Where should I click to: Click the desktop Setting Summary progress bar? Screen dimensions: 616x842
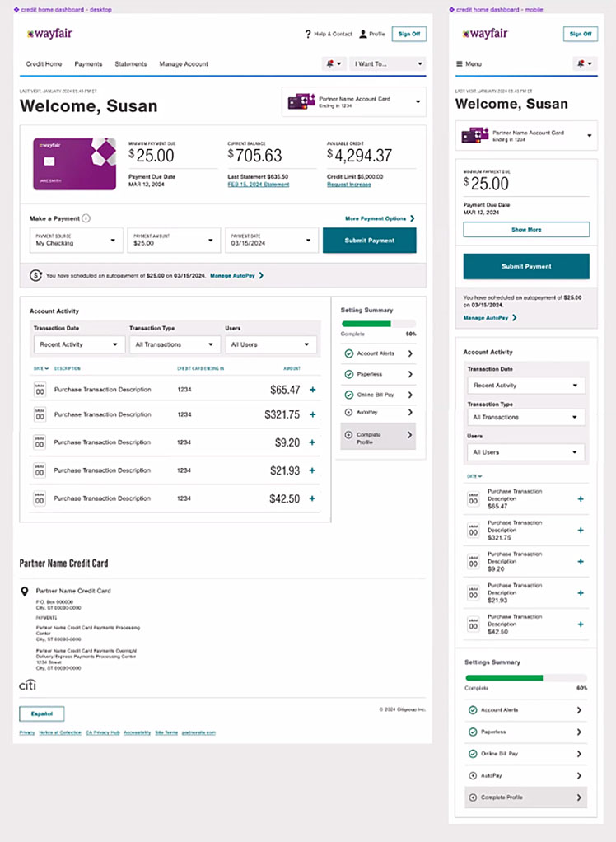[x=378, y=324]
